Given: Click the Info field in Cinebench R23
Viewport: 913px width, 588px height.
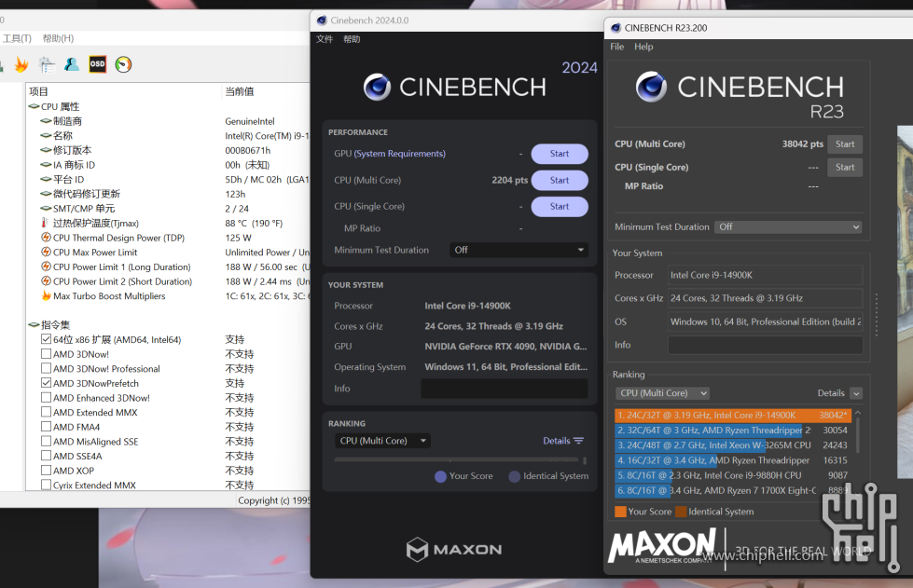Looking at the screenshot, I should click(x=765, y=345).
